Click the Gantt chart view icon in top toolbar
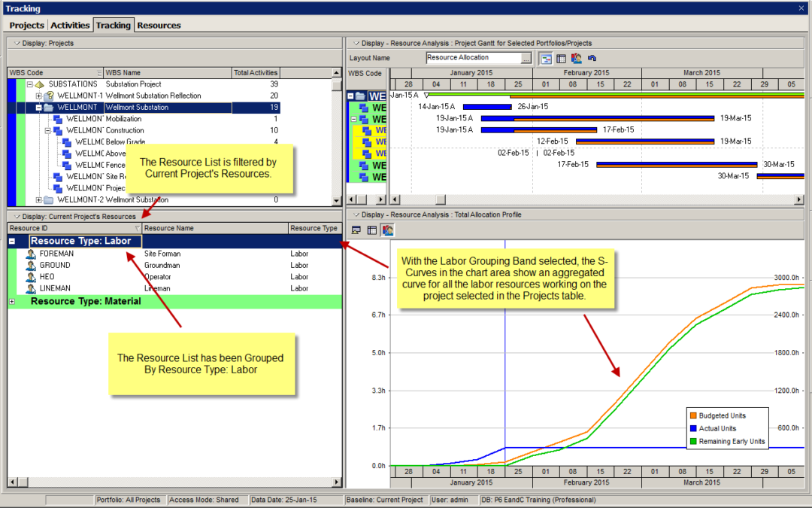This screenshot has width=812, height=508. [547, 58]
